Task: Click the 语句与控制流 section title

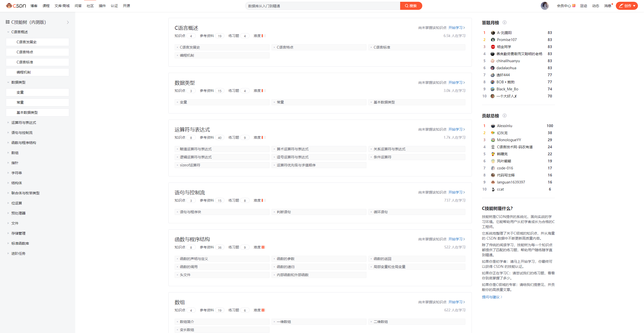Action: (x=190, y=193)
